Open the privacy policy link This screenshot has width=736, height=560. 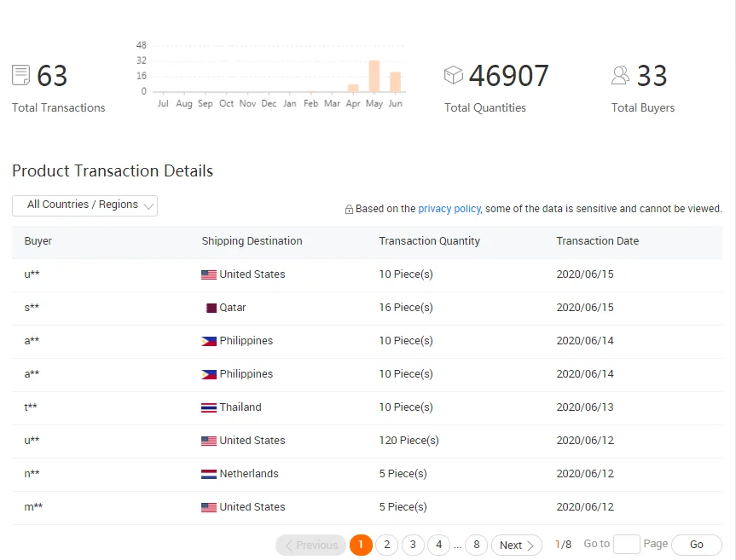pyautogui.click(x=449, y=209)
